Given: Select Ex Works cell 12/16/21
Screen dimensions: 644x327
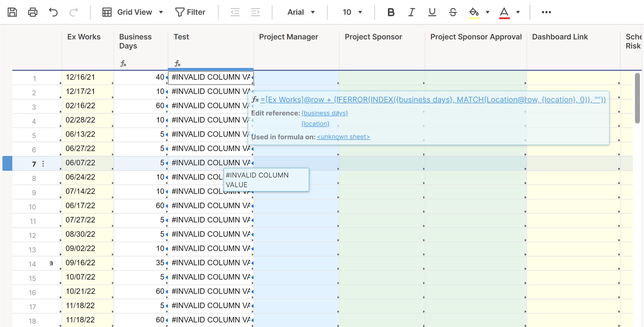Looking at the screenshot, I should click(88, 77).
